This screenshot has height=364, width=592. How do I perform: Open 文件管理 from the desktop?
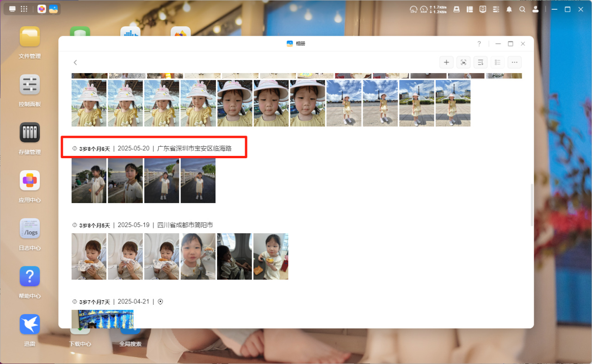point(30,43)
